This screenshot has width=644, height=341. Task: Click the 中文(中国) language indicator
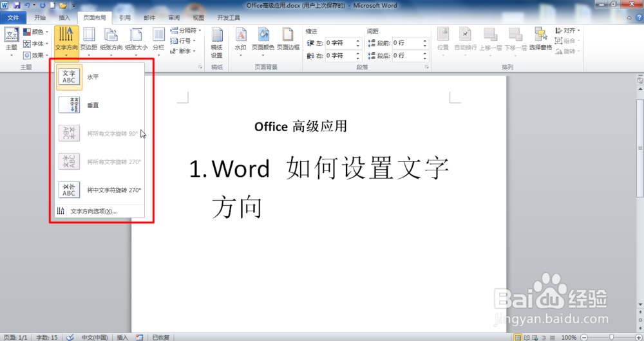tap(95, 337)
